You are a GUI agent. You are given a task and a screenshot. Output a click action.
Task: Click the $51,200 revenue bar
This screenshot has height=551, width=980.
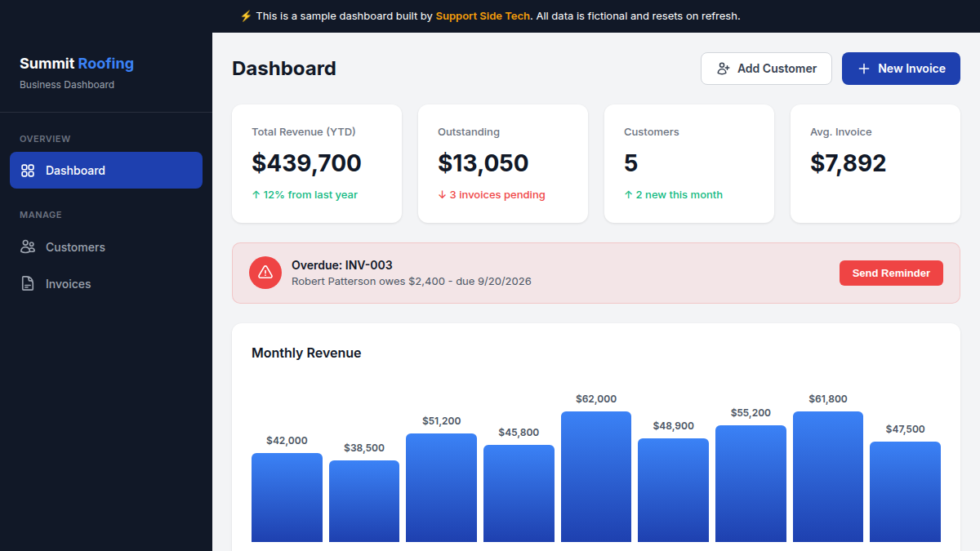click(x=441, y=488)
